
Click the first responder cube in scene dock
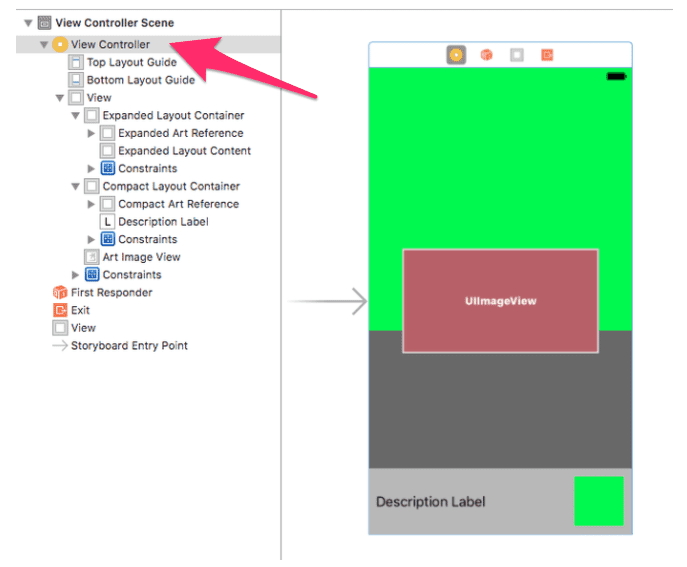486,55
